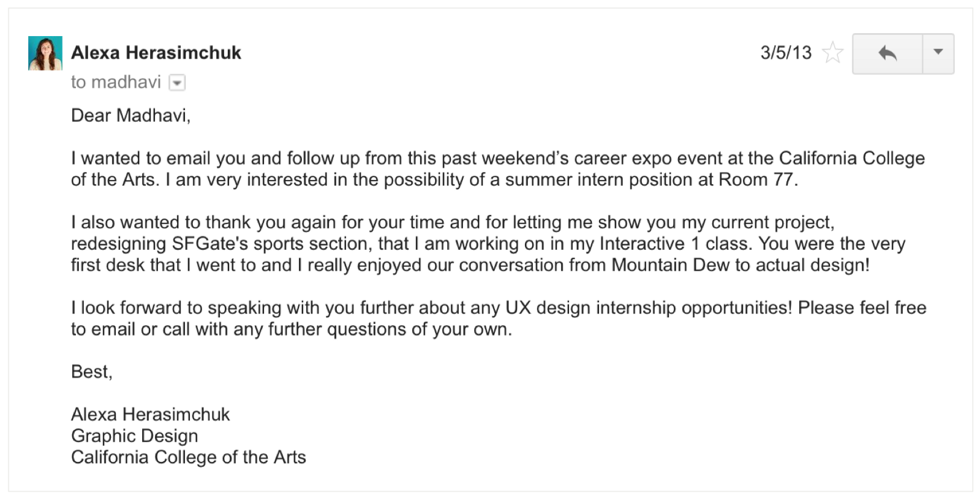Click the "Best," closing line
The image size is (980, 501).
click(x=91, y=372)
